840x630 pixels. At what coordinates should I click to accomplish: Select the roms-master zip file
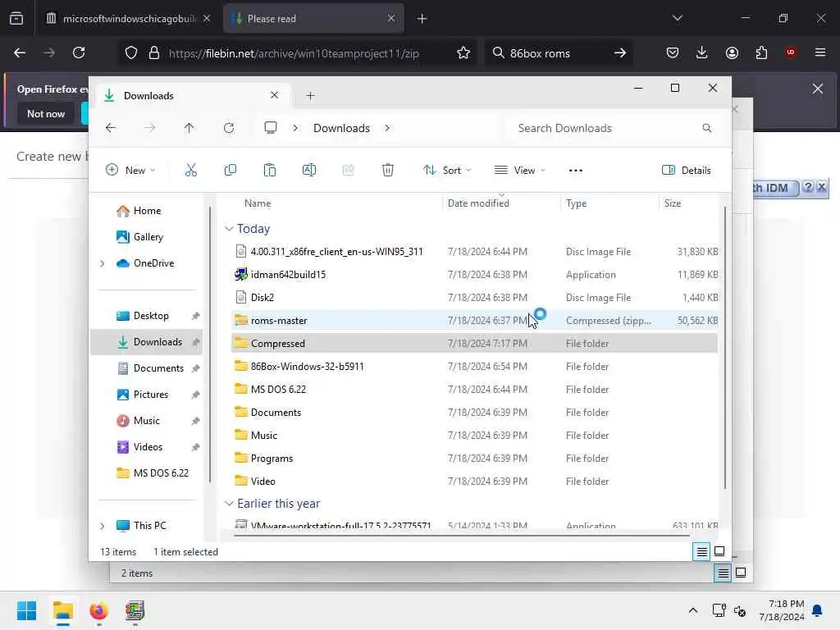point(474,321)
